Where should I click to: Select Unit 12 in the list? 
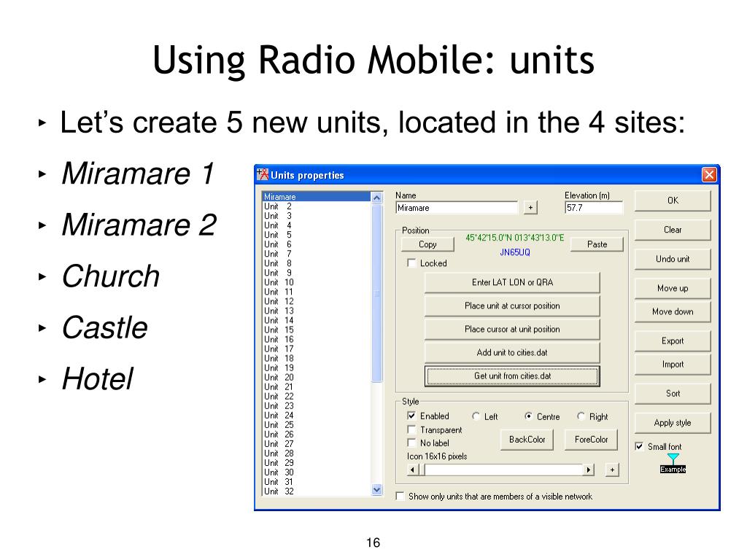(x=317, y=301)
